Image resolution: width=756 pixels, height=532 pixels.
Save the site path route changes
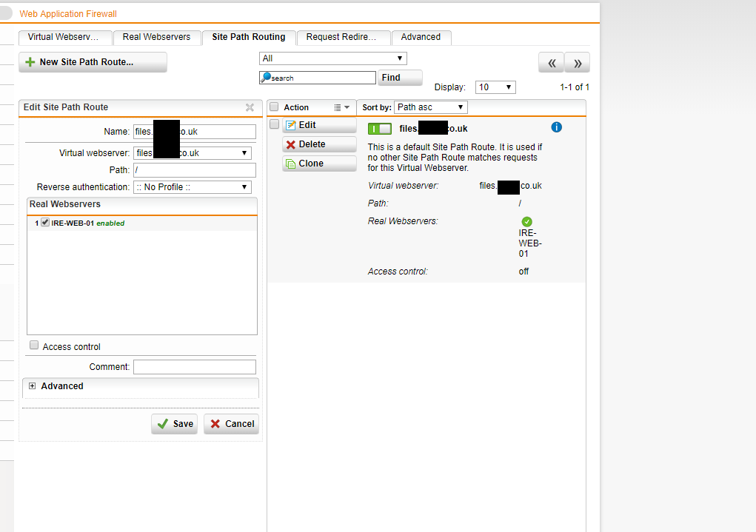point(175,424)
